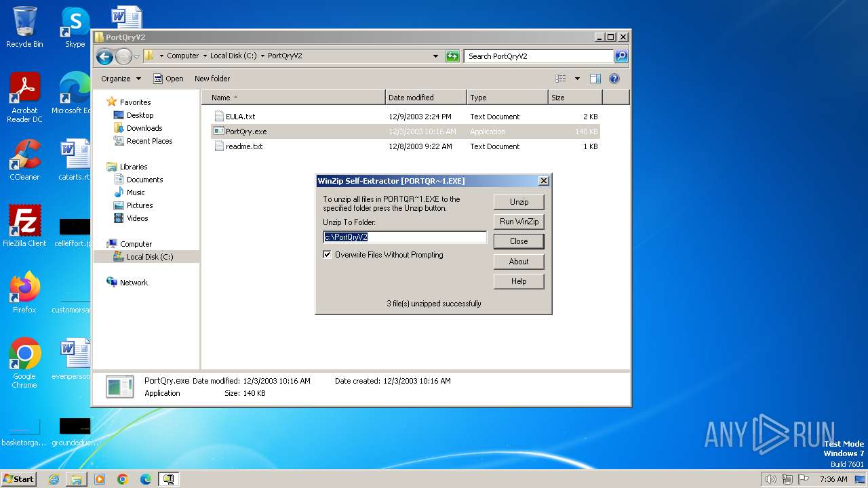Screen dimensions: 868x488
Task: Toggle the preview pane icon
Action: click(x=595, y=79)
